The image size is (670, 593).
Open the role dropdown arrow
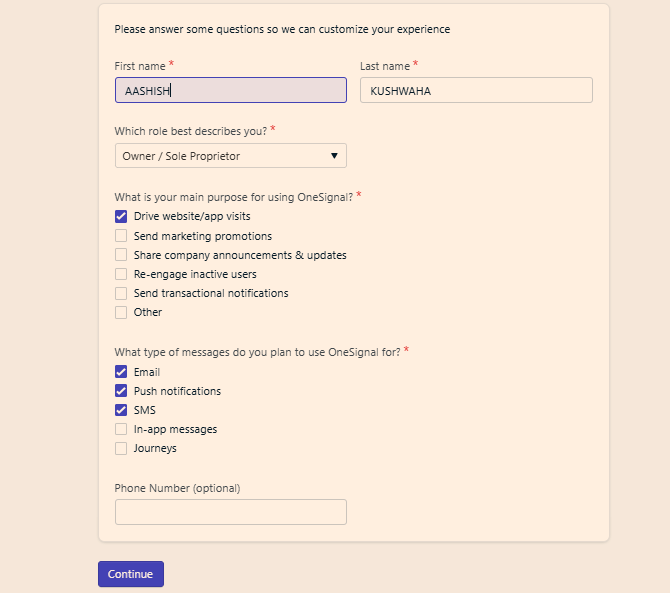tap(334, 156)
